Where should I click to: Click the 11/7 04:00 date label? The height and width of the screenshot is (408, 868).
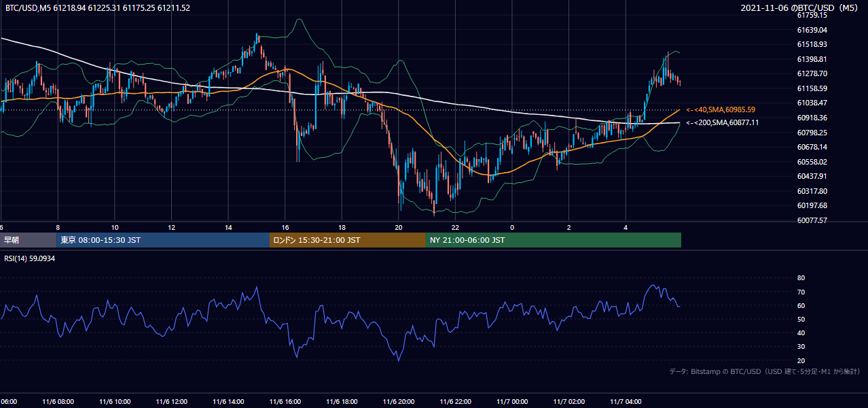626,402
